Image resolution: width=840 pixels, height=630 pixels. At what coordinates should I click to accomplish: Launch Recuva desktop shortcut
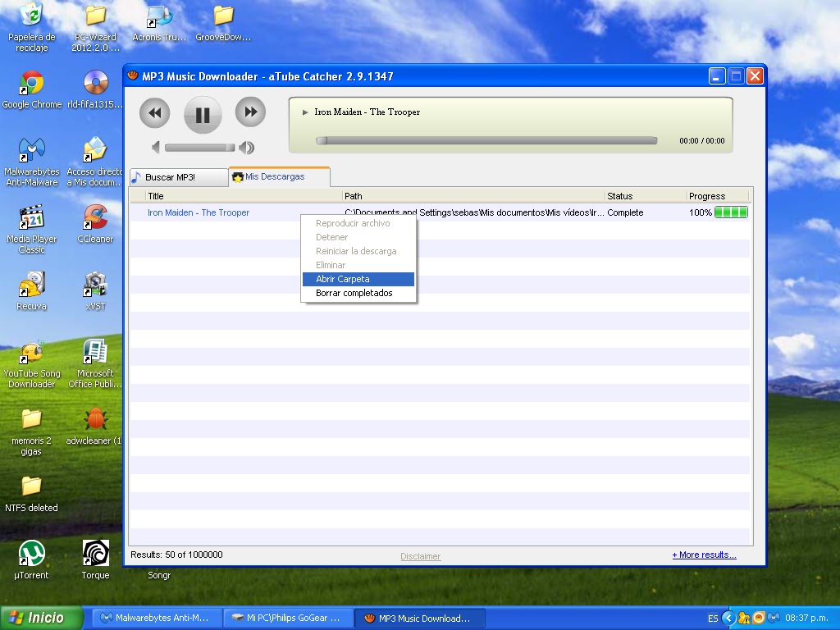[x=32, y=291]
